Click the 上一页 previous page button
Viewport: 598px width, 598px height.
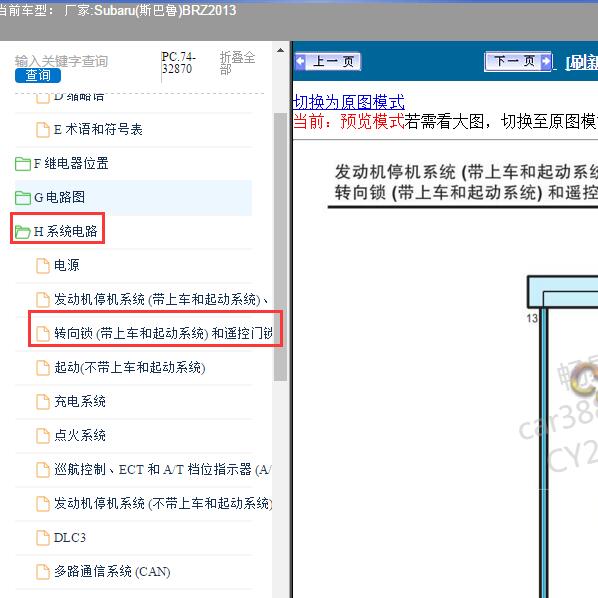coord(328,61)
